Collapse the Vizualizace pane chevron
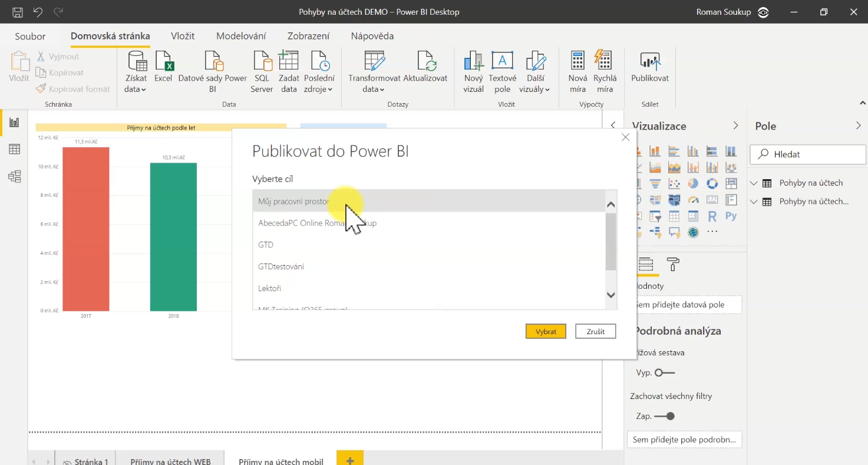 (735, 126)
